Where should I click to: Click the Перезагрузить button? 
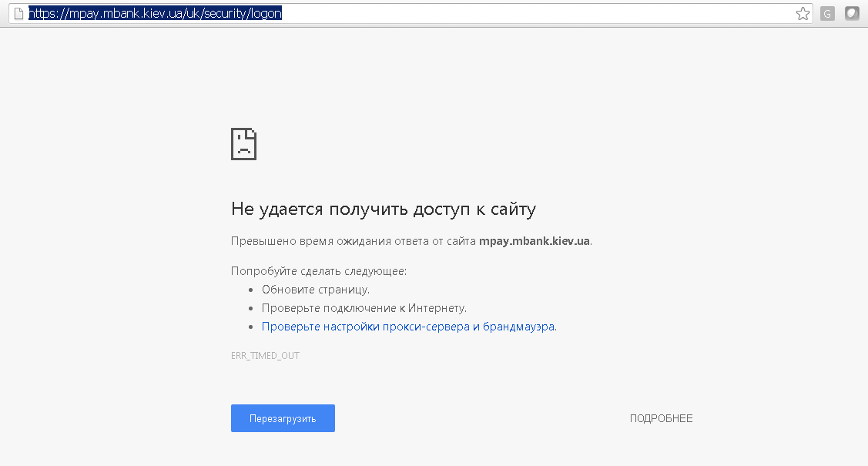point(283,418)
